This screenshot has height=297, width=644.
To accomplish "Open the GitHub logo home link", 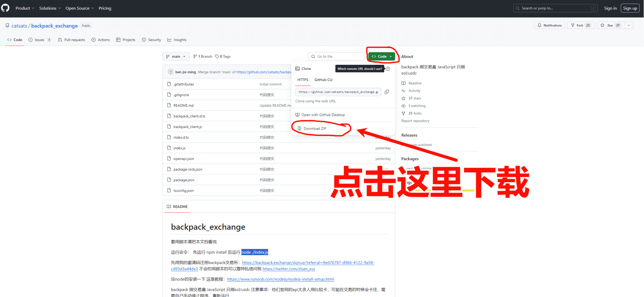I will (x=5, y=8).
